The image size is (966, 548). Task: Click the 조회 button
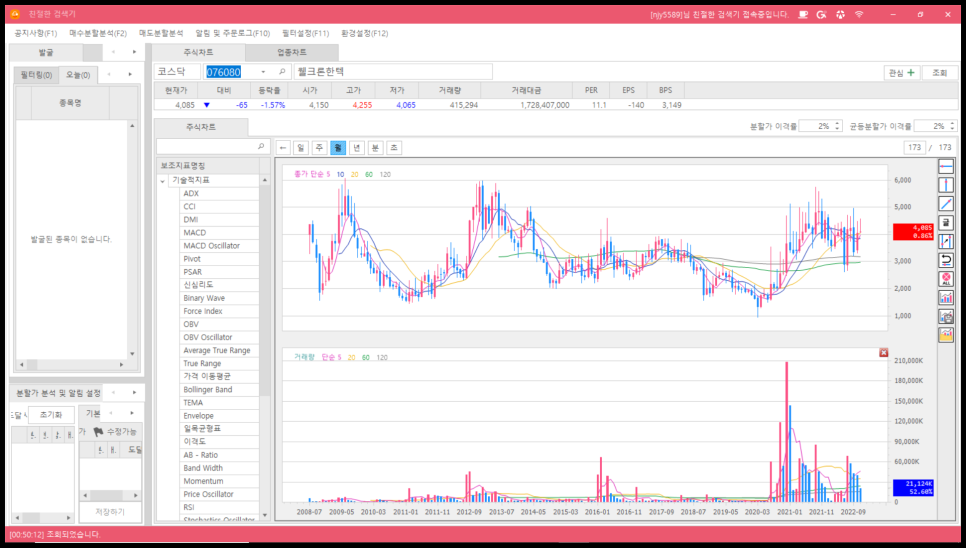[x=940, y=73]
